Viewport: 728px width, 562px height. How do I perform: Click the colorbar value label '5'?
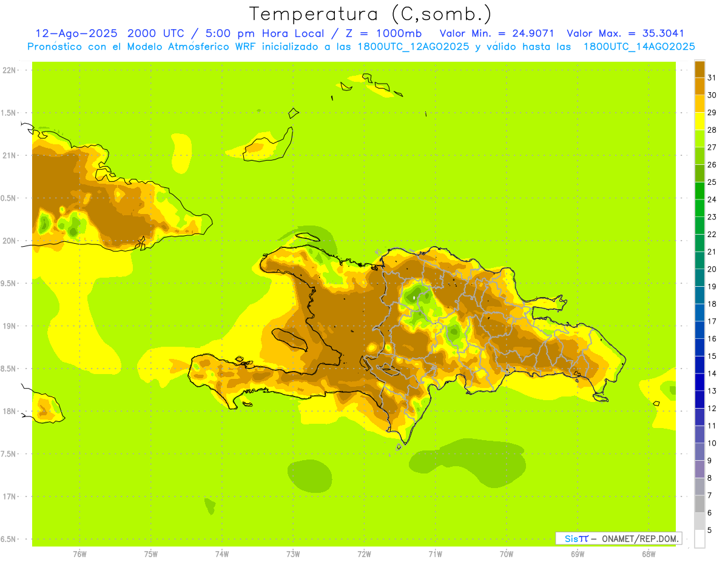[x=710, y=530]
